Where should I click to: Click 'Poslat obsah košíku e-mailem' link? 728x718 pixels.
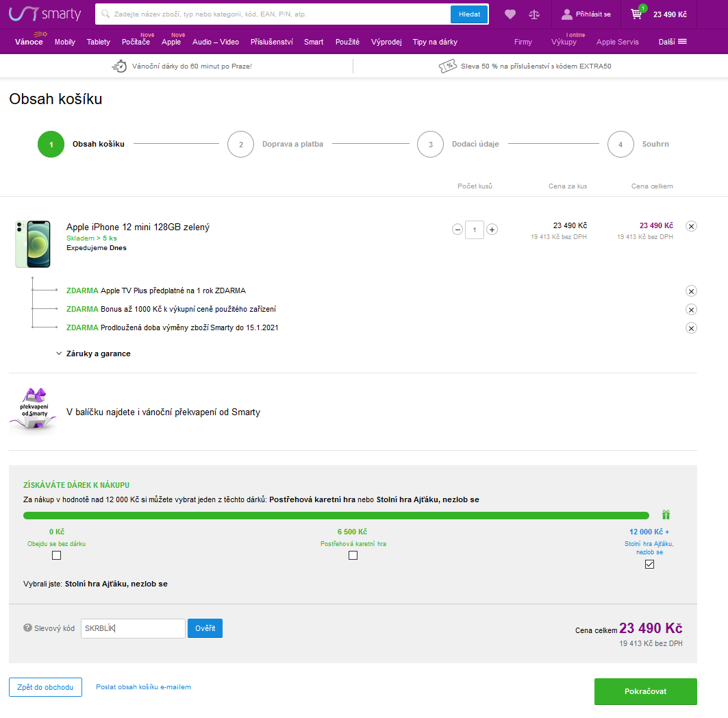[x=143, y=687]
